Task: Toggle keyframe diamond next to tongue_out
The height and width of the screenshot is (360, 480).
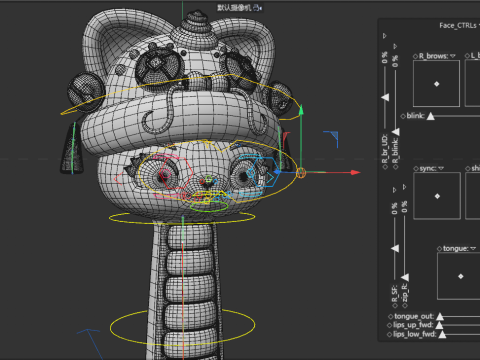Action: point(390,316)
